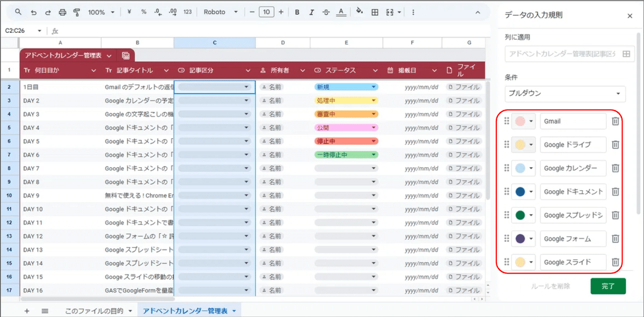This screenshot has width=644, height=317.
Task: Delete the Google ドキュメント option
Action: click(616, 192)
